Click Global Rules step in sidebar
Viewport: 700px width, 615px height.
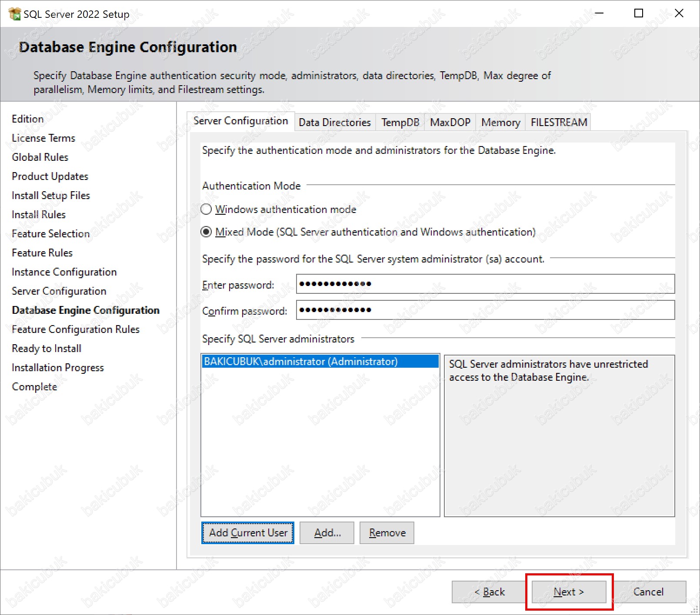tap(40, 157)
